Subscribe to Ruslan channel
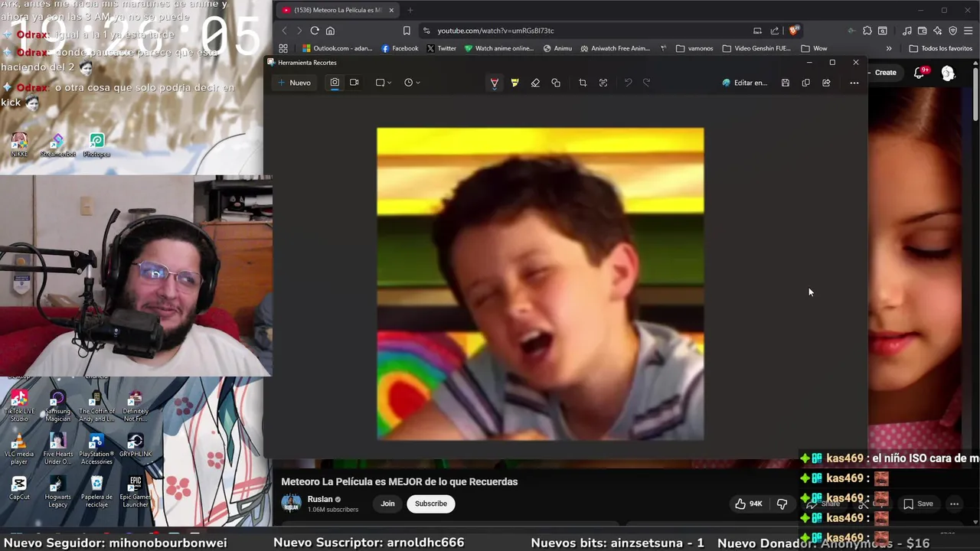The image size is (980, 551). point(431,504)
